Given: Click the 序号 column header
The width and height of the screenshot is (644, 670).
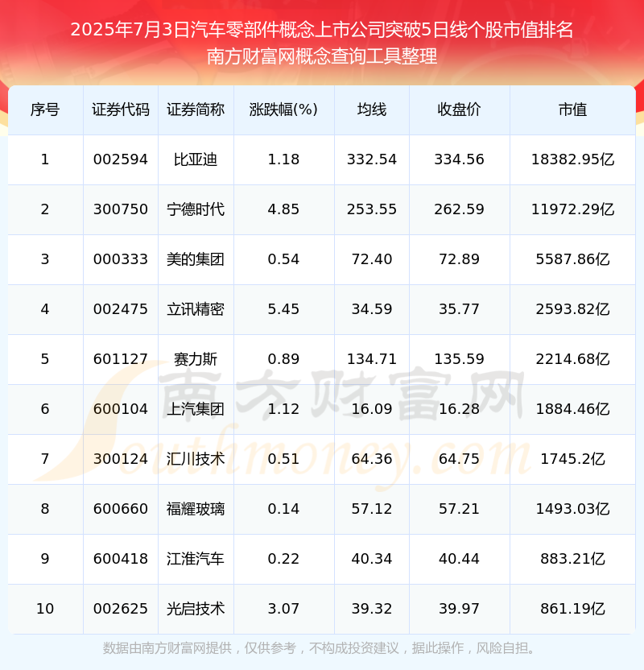Looking at the screenshot, I should [45, 110].
